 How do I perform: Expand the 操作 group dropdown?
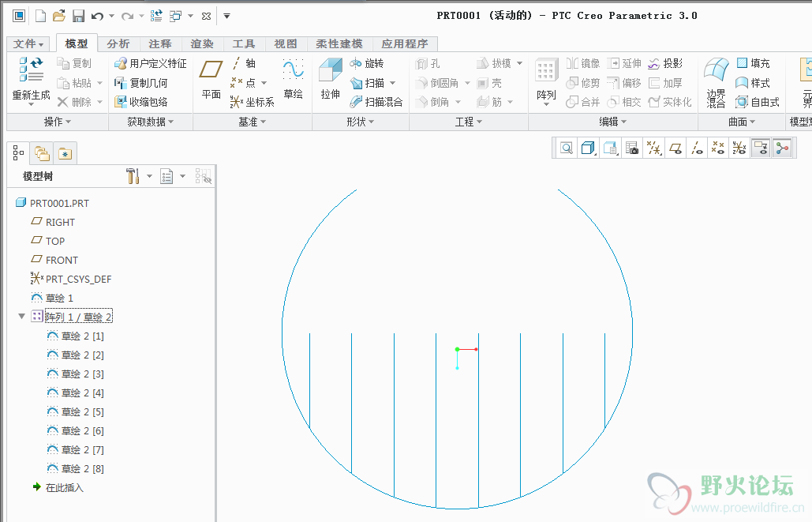point(58,122)
